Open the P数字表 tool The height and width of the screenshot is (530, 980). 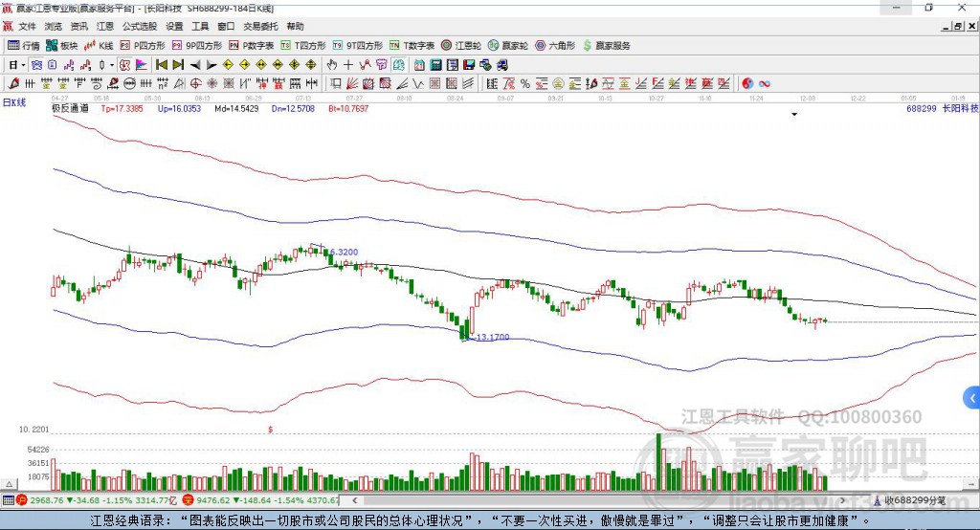[x=252, y=46]
